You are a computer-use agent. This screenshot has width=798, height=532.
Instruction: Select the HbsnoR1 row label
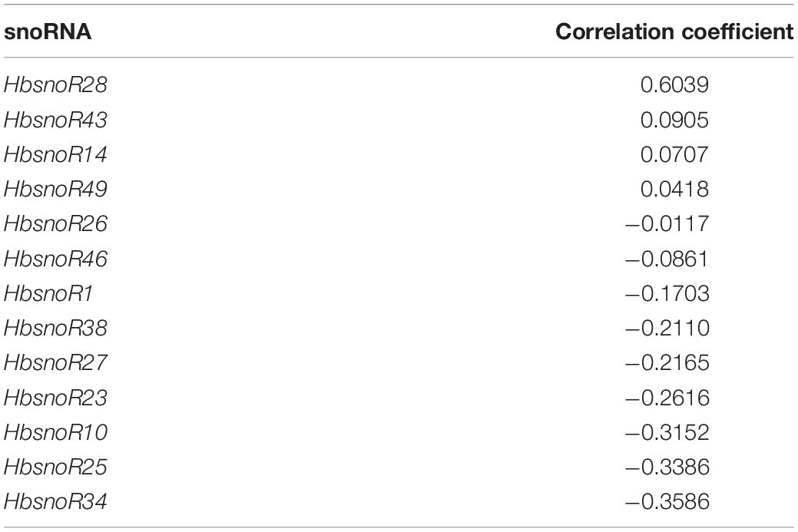(48, 293)
